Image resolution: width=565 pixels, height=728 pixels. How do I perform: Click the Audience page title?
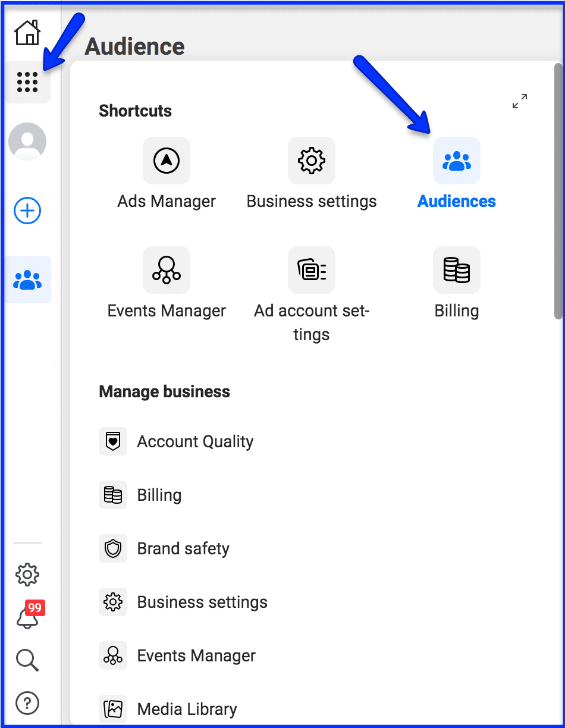tap(134, 46)
